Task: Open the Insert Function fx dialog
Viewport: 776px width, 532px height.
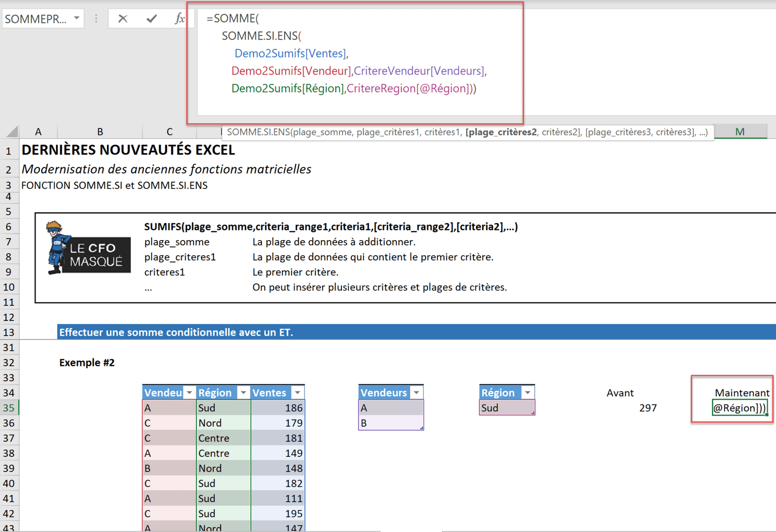Action: (x=179, y=19)
